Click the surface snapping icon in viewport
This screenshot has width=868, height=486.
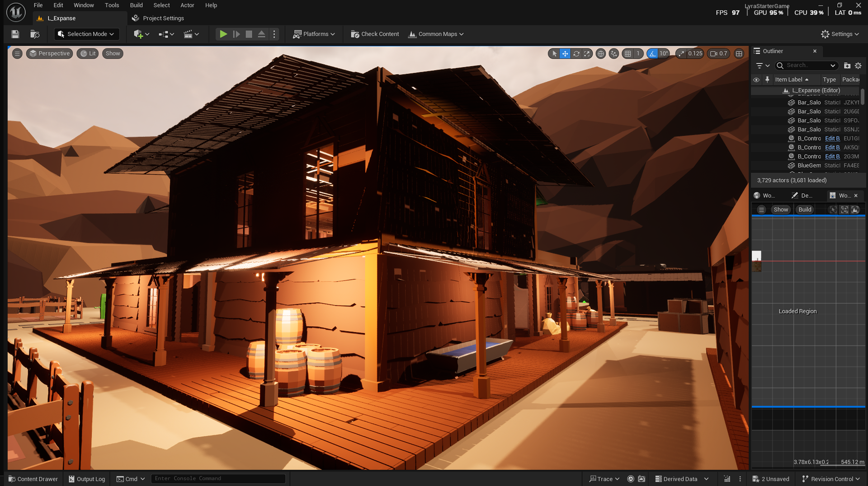point(613,54)
